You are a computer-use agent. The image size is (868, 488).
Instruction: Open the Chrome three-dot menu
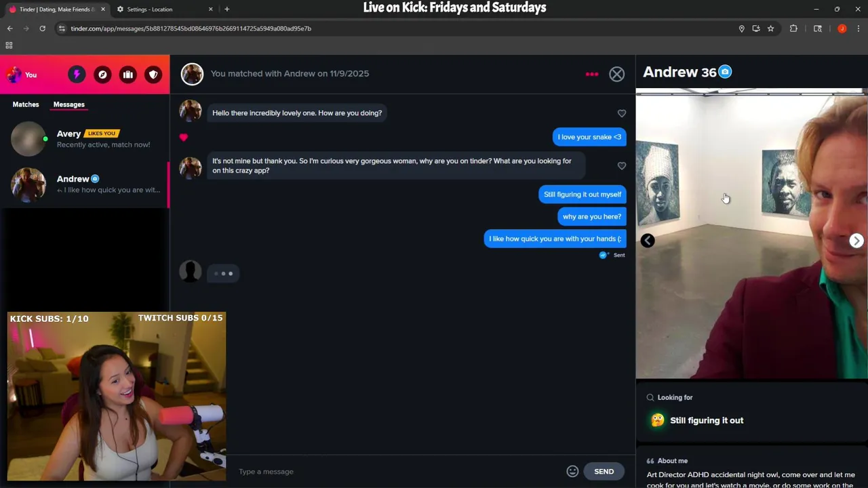859,28
